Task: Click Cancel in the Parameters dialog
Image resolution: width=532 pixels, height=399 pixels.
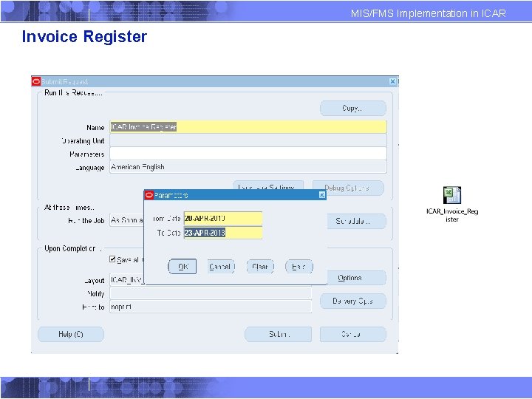Action: [x=221, y=267]
